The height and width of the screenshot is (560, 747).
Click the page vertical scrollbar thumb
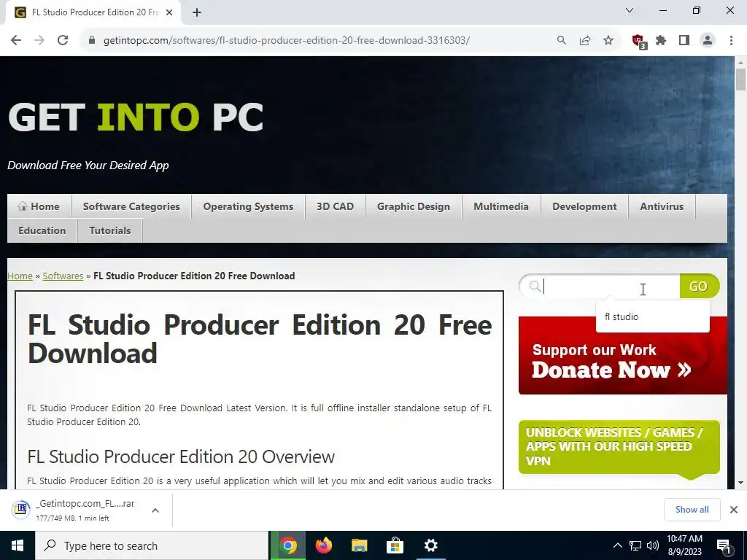pos(740,79)
